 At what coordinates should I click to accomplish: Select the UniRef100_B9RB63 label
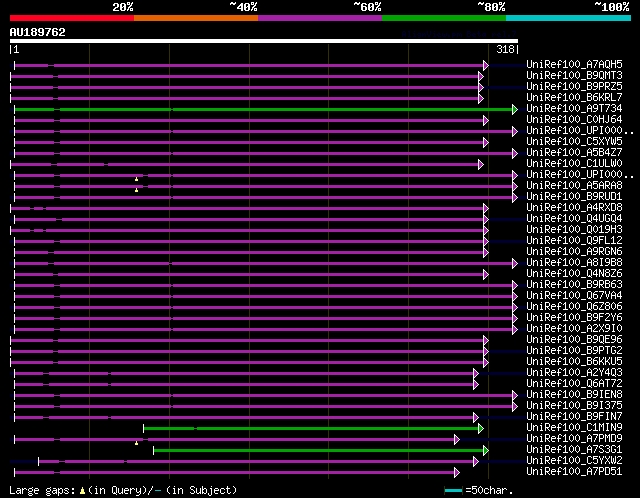click(x=574, y=285)
